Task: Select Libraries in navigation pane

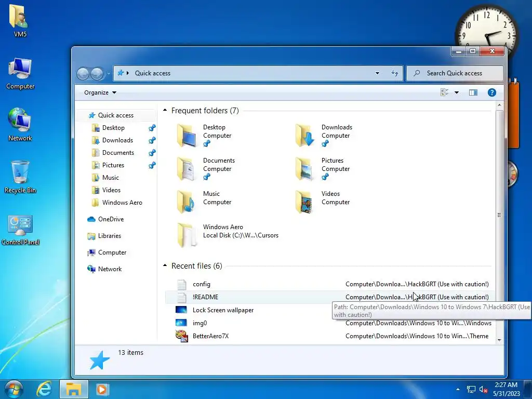Action: 109,236
